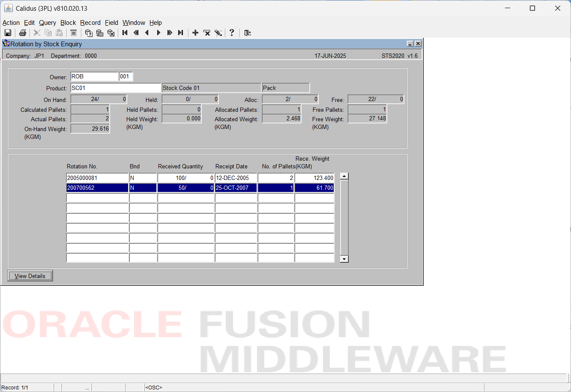571x392 pixels.
Task: Open the Action menu
Action: click(11, 23)
